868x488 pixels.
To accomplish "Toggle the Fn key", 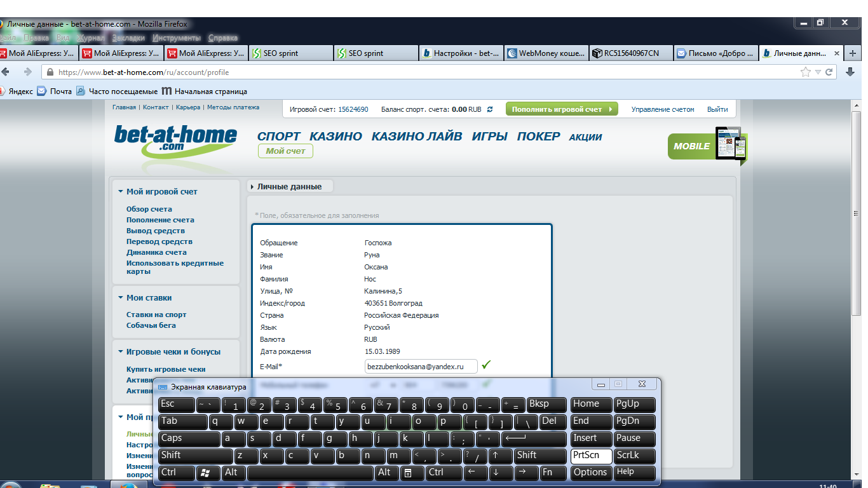I will point(552,472).
